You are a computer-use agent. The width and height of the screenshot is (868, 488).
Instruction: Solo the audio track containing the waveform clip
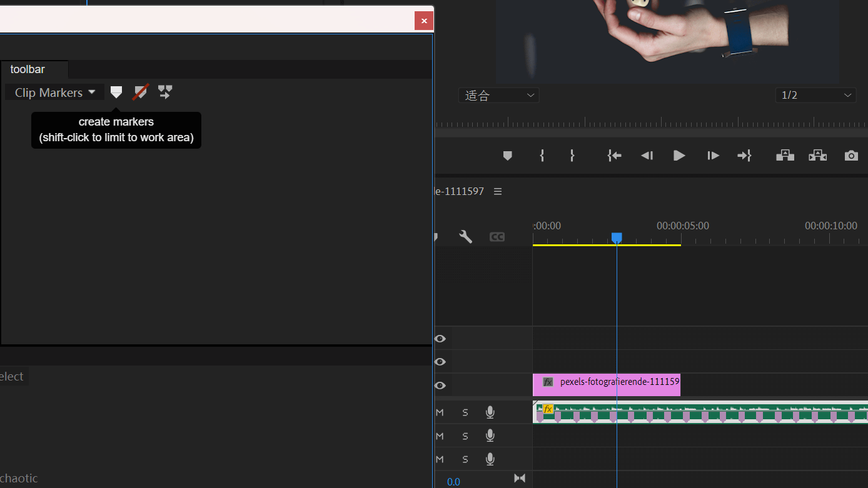click(x=465, y=412)
